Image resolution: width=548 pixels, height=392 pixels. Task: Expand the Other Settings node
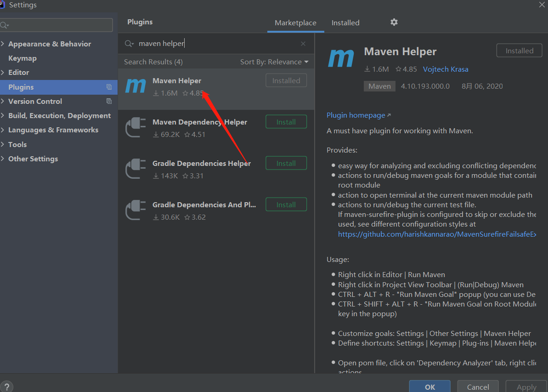(3, 159)
